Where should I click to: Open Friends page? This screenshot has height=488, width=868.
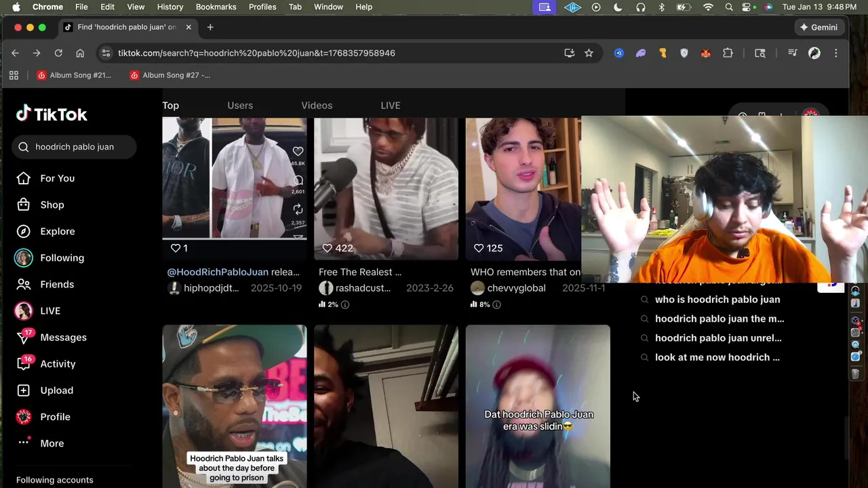45,284
